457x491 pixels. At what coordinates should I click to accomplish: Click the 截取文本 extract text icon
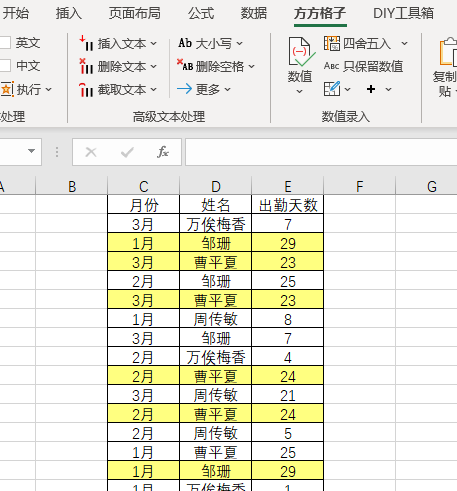pos(86,89)
